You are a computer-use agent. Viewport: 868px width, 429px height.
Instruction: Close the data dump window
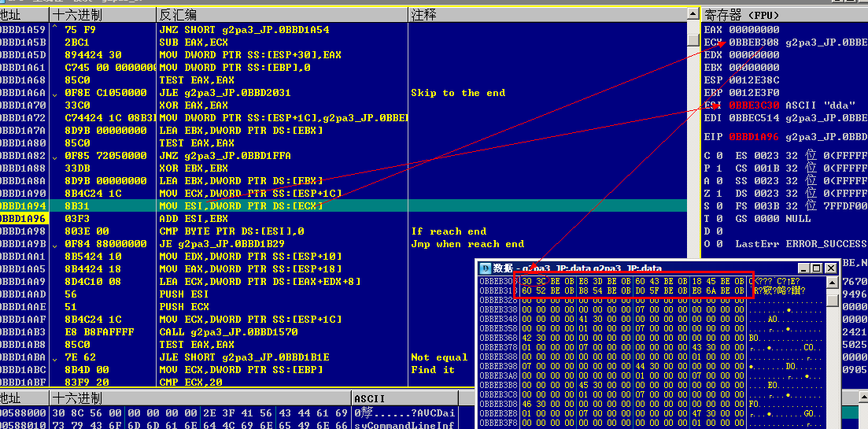point(830,268)
